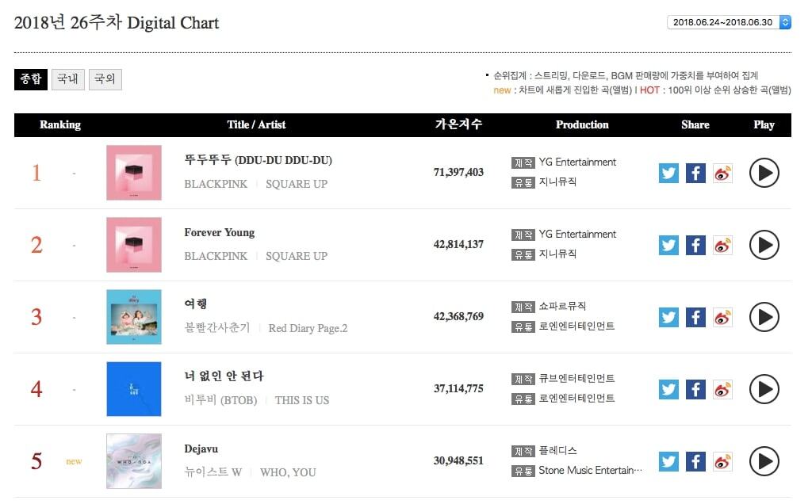812x504 pixels.
Task: Share 너 없인 안 된다 on Twitter
Action: [x=668, y=389]
